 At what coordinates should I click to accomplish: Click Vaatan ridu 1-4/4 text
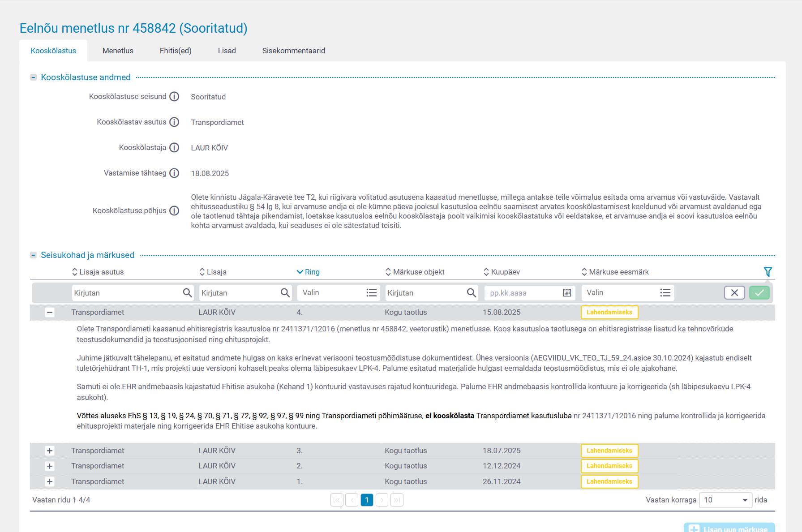(x=61, y=500)
